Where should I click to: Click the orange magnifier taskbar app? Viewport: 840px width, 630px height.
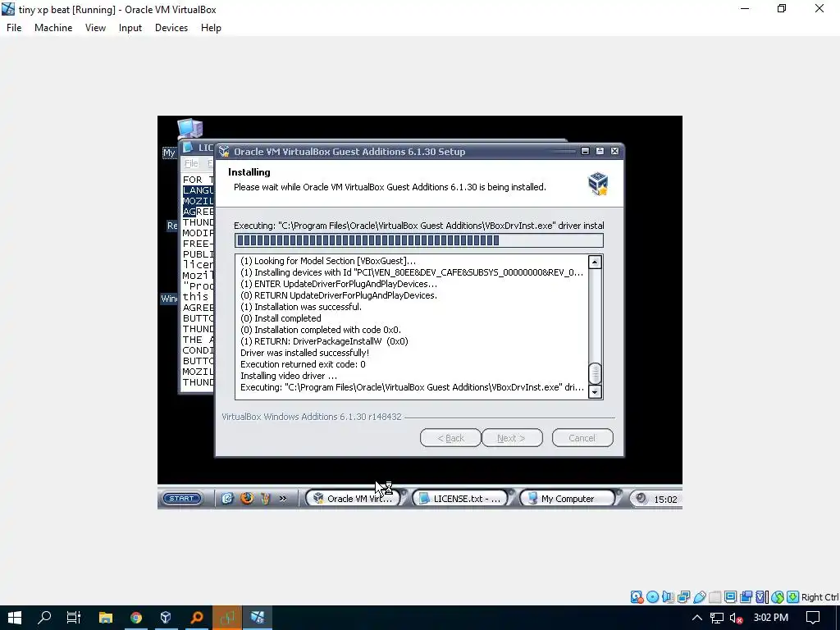tap(197, 618)
